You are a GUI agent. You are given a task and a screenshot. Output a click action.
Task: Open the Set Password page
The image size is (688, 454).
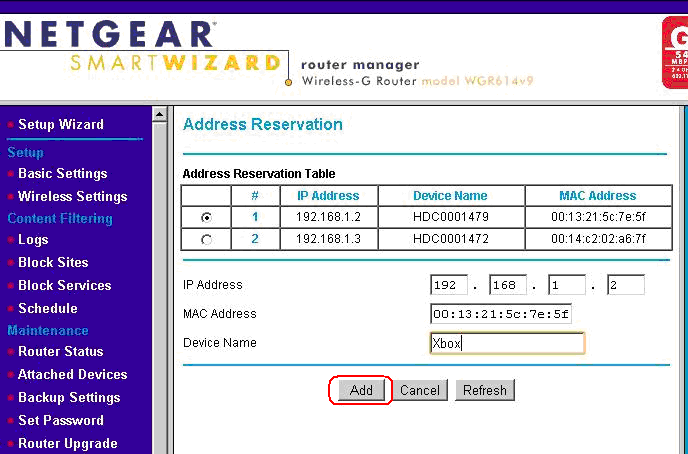(x=61, y=420)
